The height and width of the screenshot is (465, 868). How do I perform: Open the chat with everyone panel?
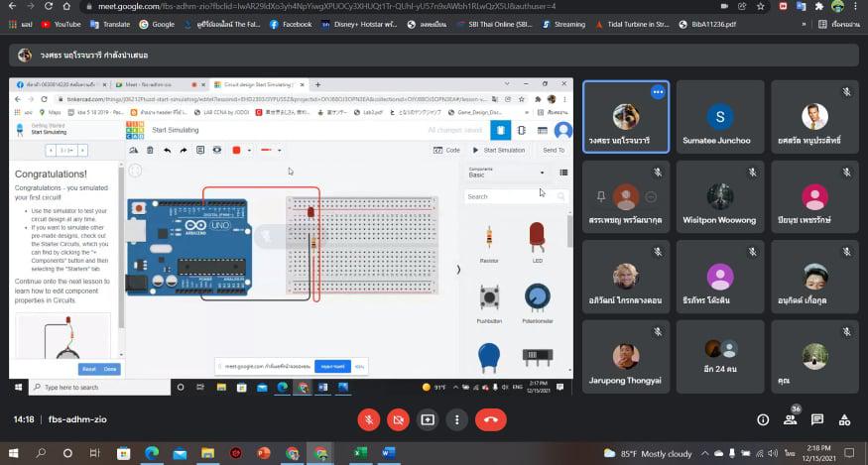click(x=817, y=420)
